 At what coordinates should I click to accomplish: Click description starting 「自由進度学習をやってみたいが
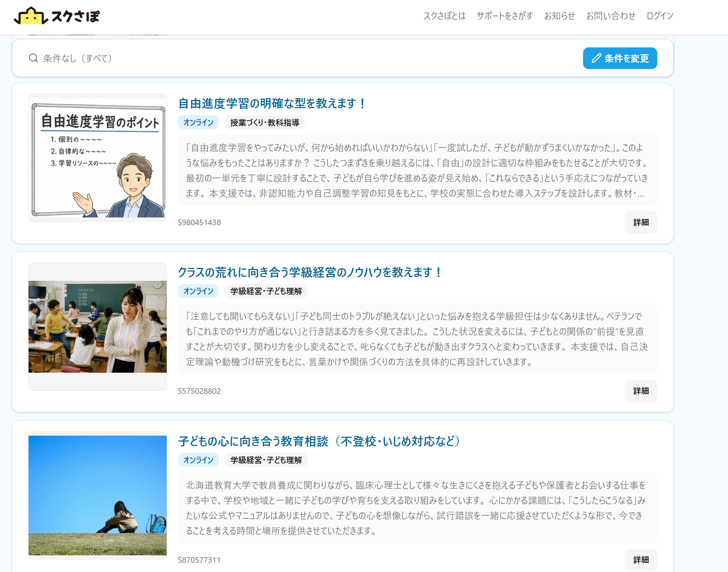coord(417,170)
